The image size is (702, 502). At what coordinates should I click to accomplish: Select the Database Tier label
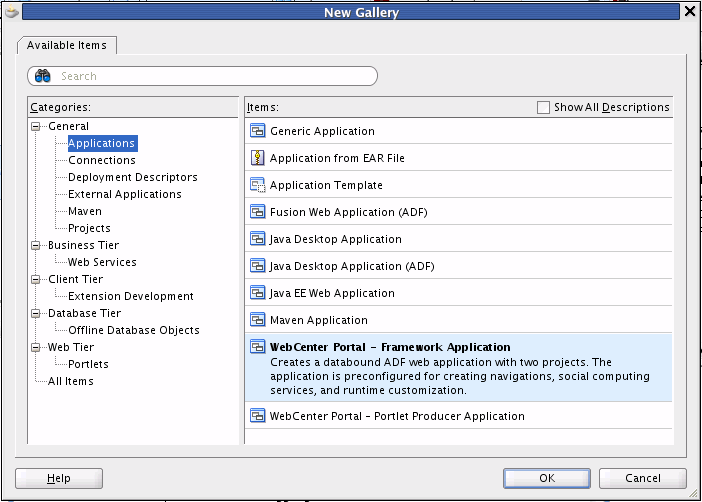[85, 313]
